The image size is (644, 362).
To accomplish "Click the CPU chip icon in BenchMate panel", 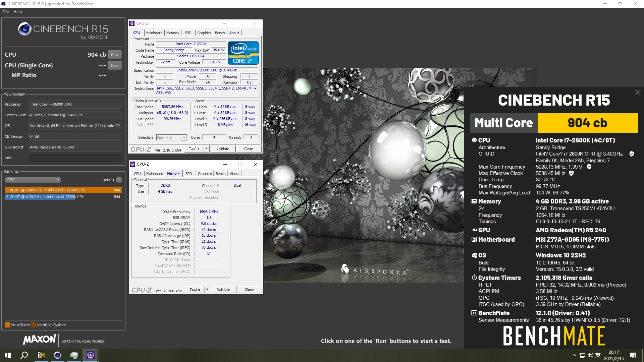I will [x=474, y=140].
